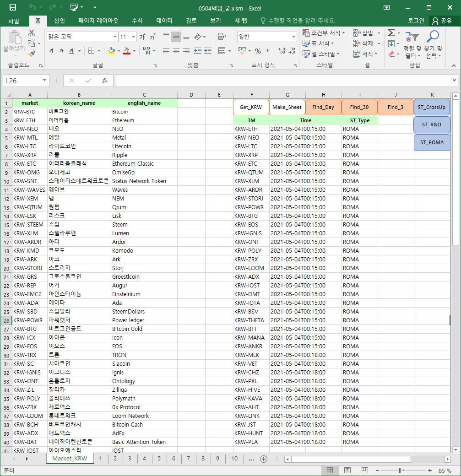Screen dimensions: 461x476
Task: Collapse the ribbon with the arrow
Action: (454, 65)
